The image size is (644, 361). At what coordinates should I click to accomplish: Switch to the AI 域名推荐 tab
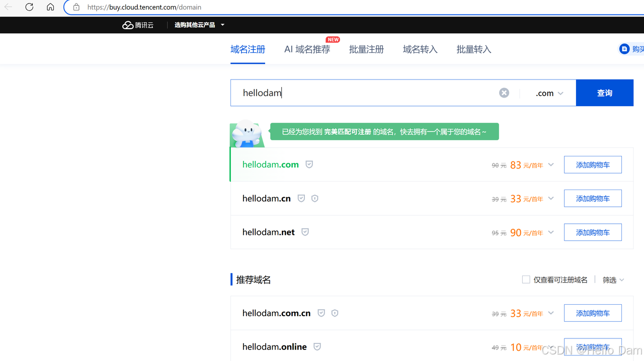tap(307, 49)
